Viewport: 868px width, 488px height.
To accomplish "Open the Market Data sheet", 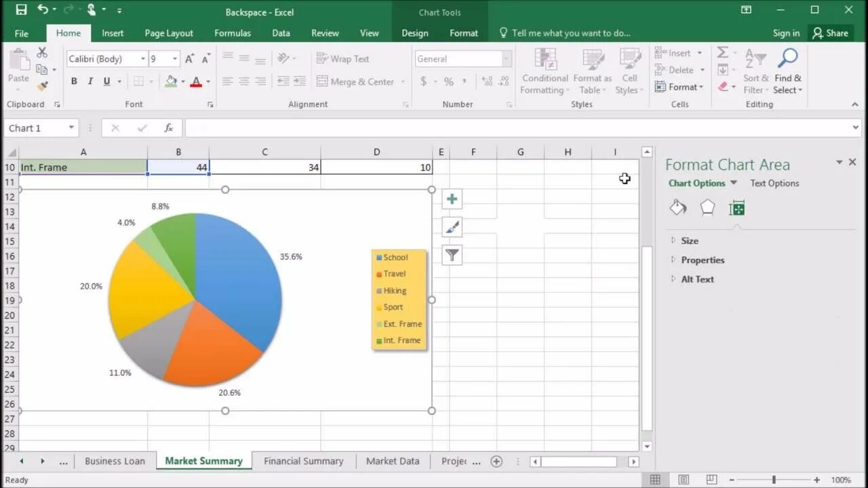I will (393, 461).
